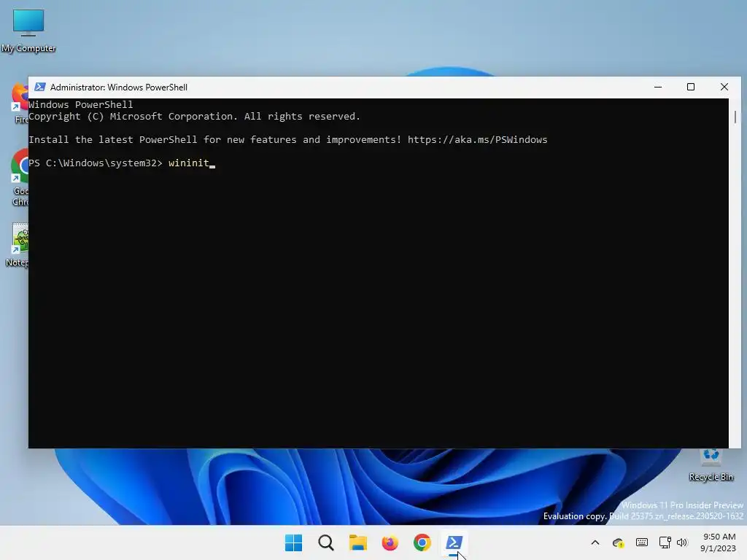Viewport: 747px width, 560px height.
Task: Click the Copyright Microsoft Corporation line
Action: [194, 116]
